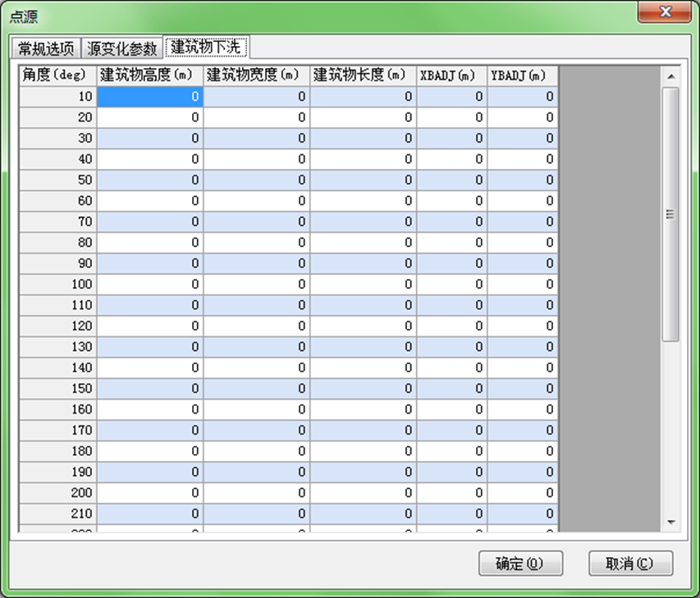Click the scrollbar up arrow
This screenshot has height=598, width=700.
[670, 77]
